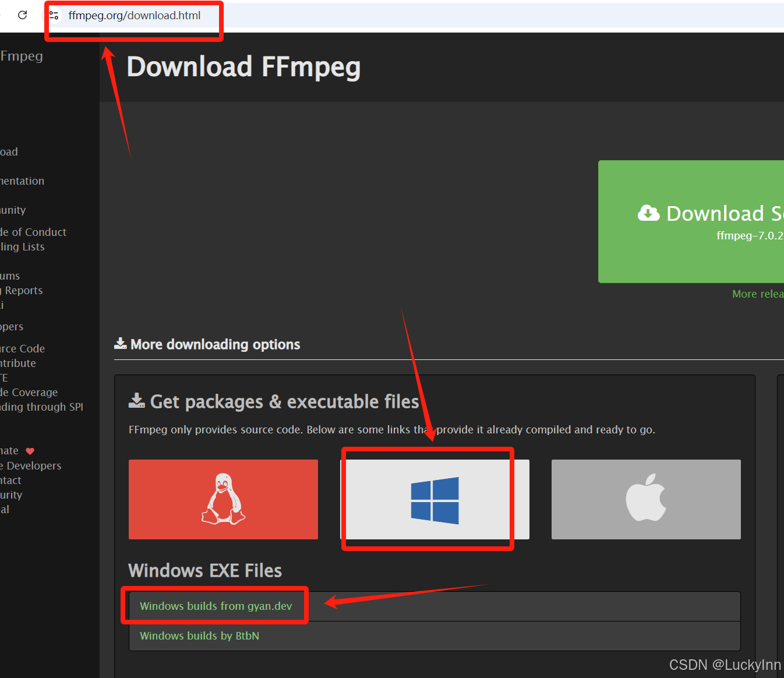Open Donate link with heart icon

coord(17,451)
